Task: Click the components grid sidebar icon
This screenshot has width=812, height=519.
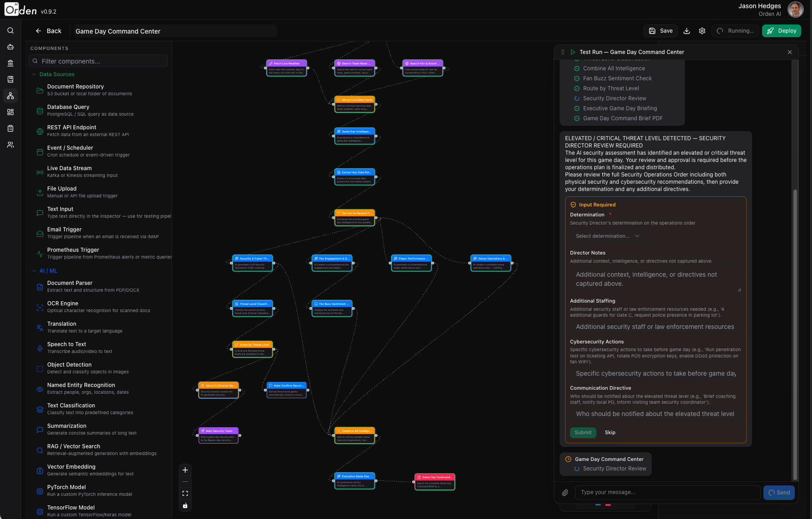Action: click(10, 112)
